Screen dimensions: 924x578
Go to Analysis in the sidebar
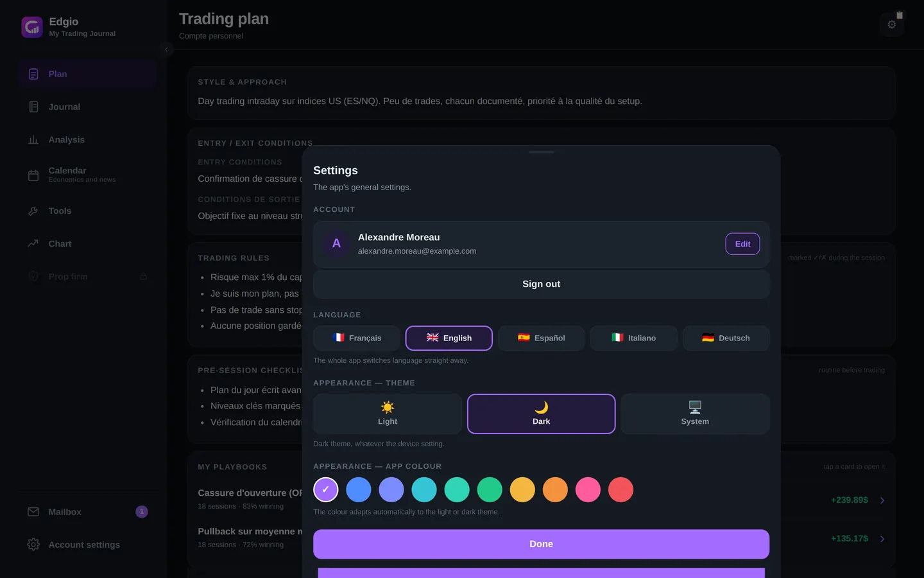click(87, 139)
